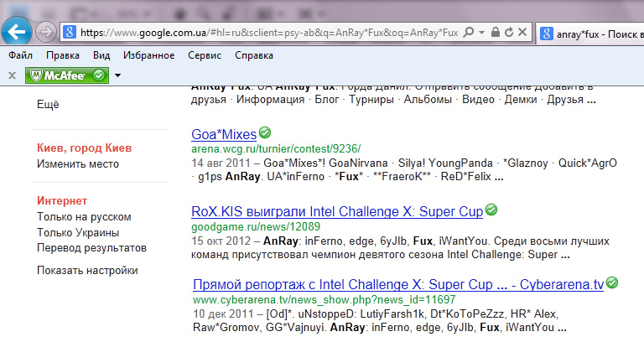Click the Ещё option in sidebar
Viewport: 644px width, 342px height.
48,104
